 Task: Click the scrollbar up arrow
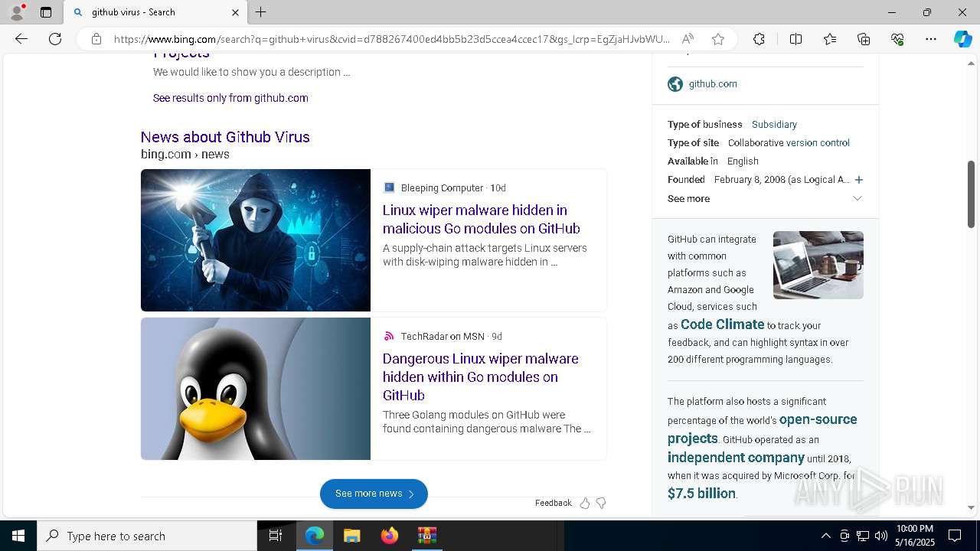[971, 63]
